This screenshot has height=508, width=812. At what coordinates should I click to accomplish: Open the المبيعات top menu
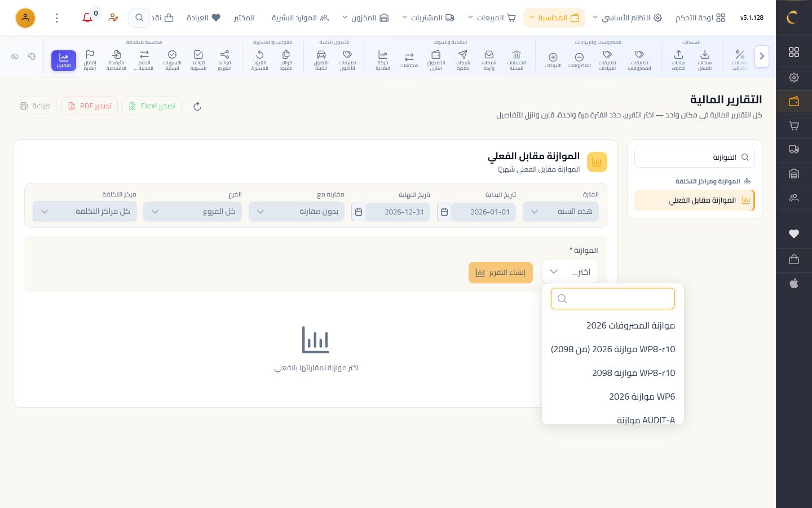pos(492,17)
